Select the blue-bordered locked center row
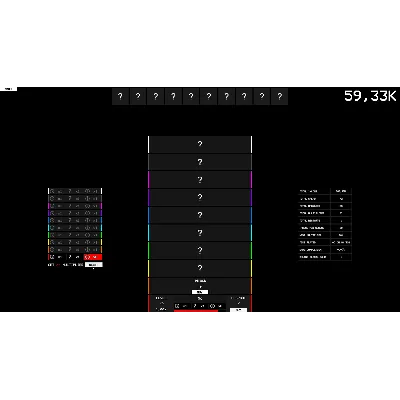The height and width of the screenshot is (400, 400). (200, 215)
